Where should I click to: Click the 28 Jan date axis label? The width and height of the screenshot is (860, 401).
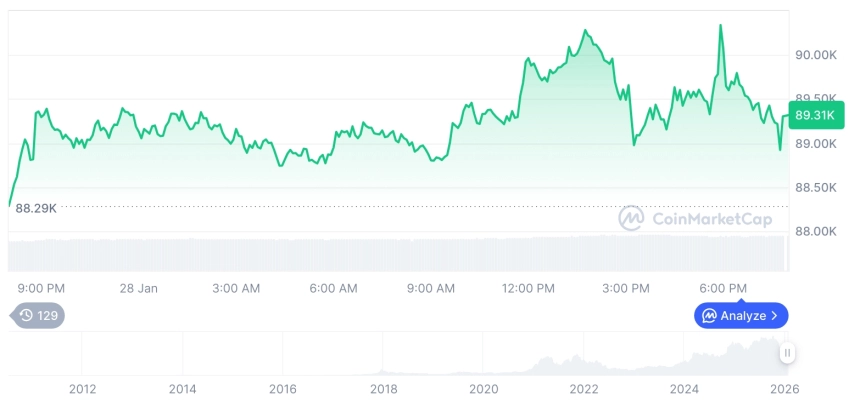(139, 288)
